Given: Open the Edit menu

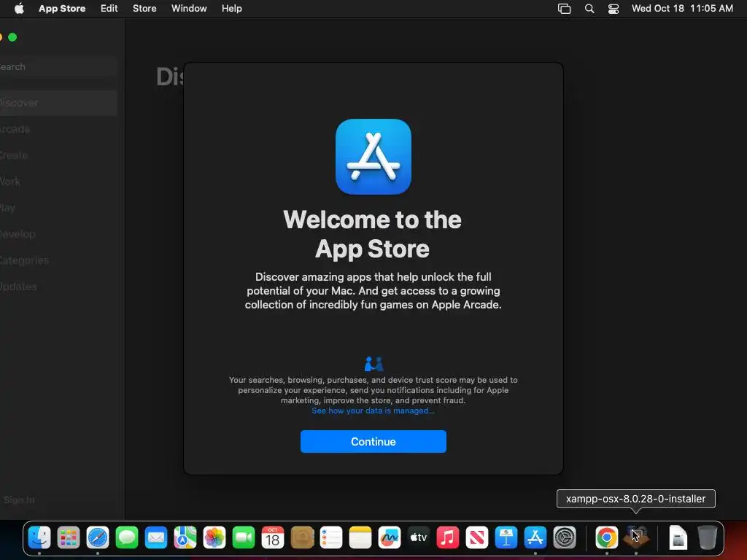Looking at the screenshot, I should [109, 9].
